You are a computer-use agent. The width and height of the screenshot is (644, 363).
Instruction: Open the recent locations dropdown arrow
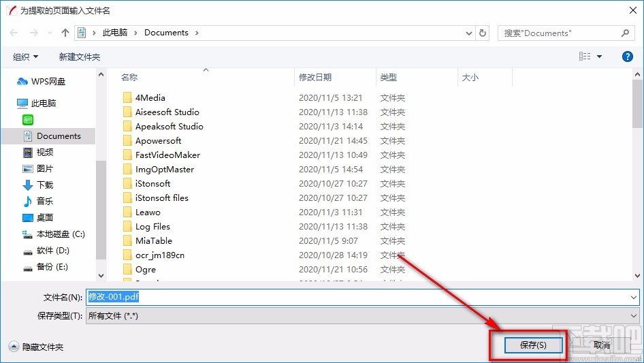[50, 33]
